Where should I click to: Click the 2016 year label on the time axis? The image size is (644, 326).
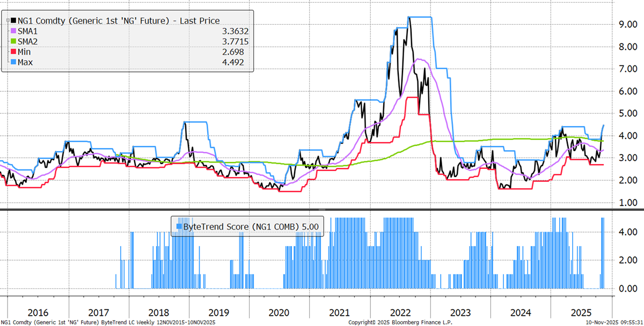pos(39,310)
